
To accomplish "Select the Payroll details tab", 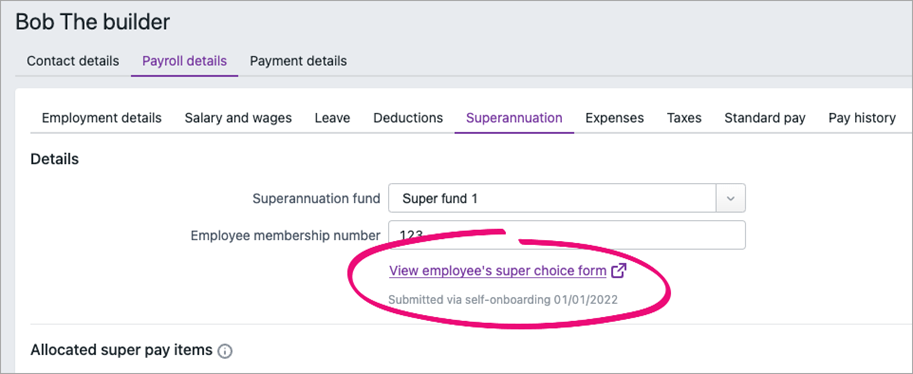I will click(185, 61).
